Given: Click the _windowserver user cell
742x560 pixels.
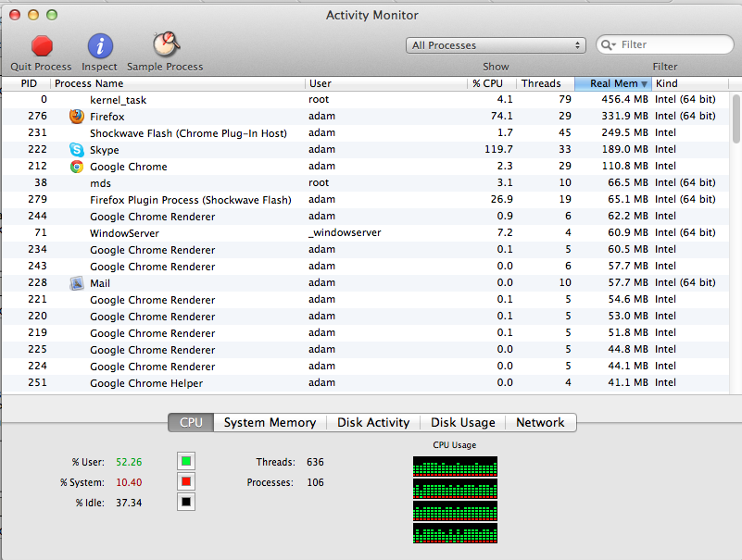Looking at the screenshot, I should (345, 232).
